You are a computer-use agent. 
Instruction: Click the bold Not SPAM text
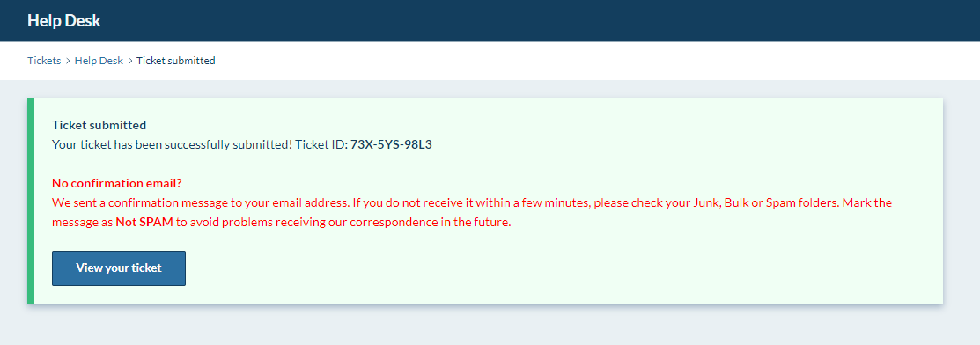144,222
